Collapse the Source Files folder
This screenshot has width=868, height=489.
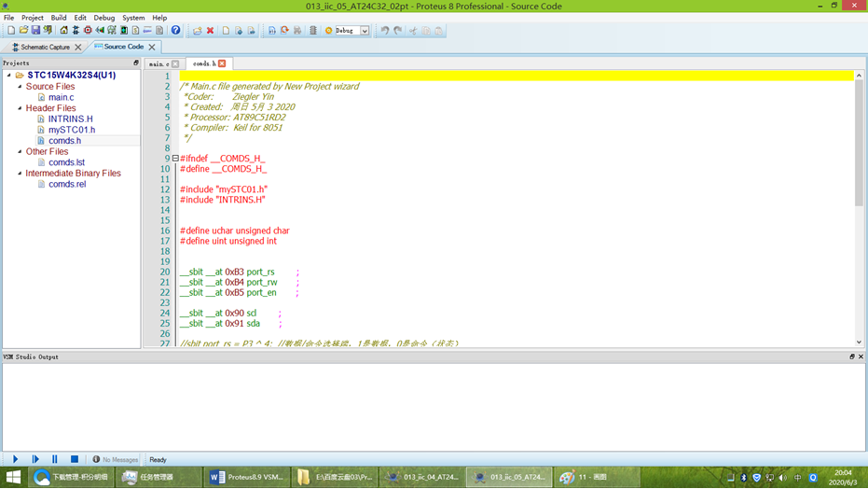pyautogui.click(x=20, y=87)
